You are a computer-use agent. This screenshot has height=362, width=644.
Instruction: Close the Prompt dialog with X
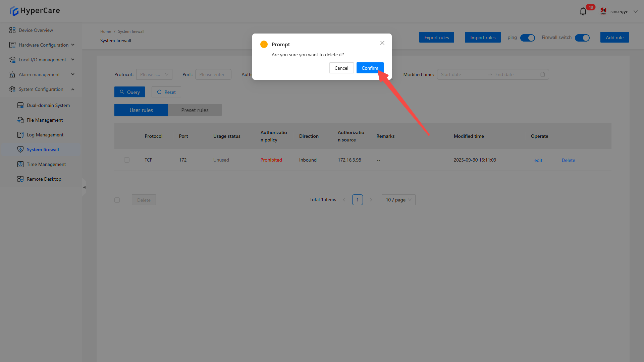pyautogui.click(x=382, y=43)
